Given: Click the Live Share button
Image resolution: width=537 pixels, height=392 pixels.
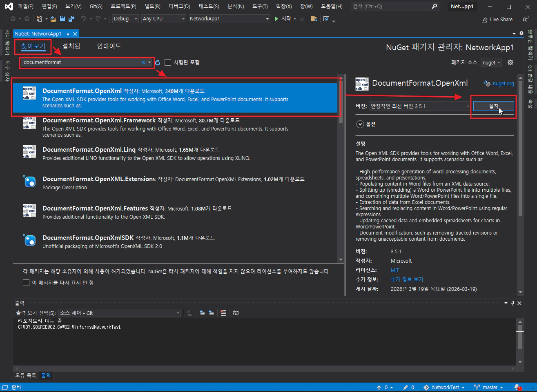Looking at the screenshot, I should tap(497, 19).
